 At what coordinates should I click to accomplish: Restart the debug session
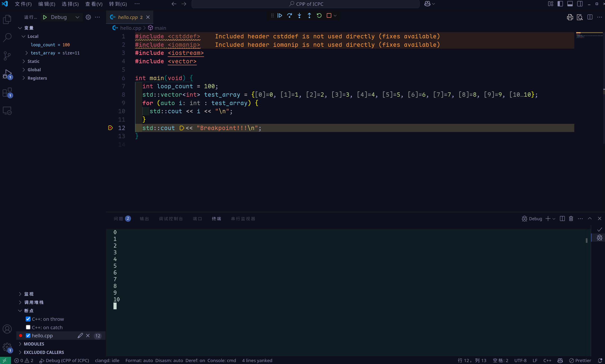(x=319, y=16)
